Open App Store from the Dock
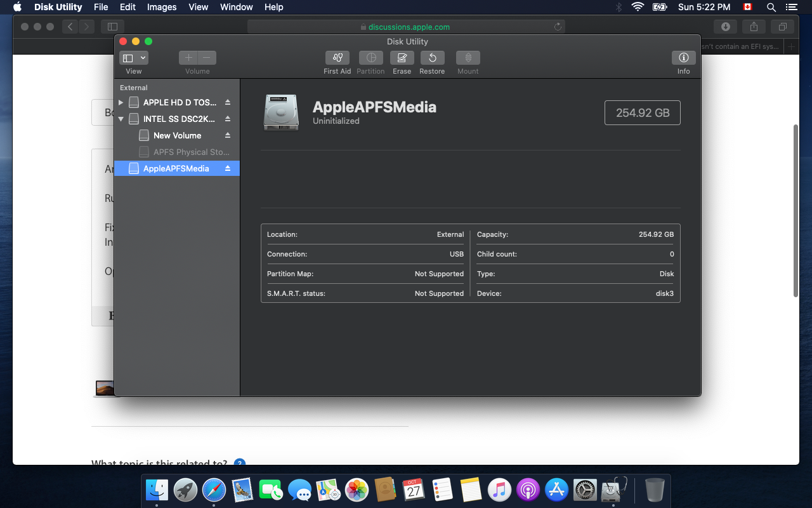The height and width of the screenshot is (508, 812). click(556, 490)
